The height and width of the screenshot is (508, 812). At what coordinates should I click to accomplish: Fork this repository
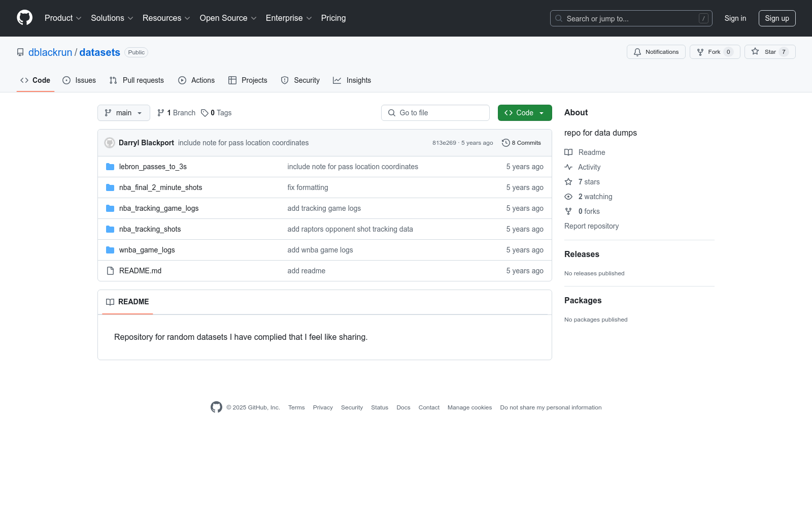coord(715,52)
